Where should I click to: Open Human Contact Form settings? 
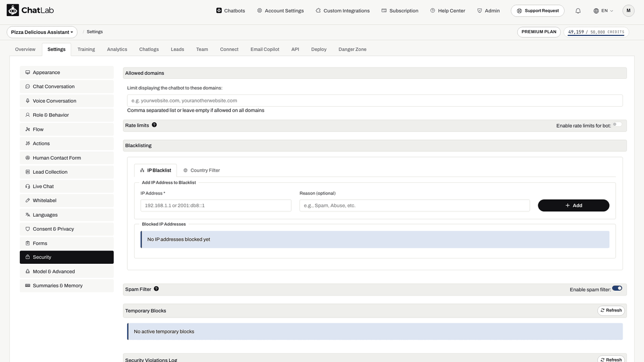tap(67, 158)
